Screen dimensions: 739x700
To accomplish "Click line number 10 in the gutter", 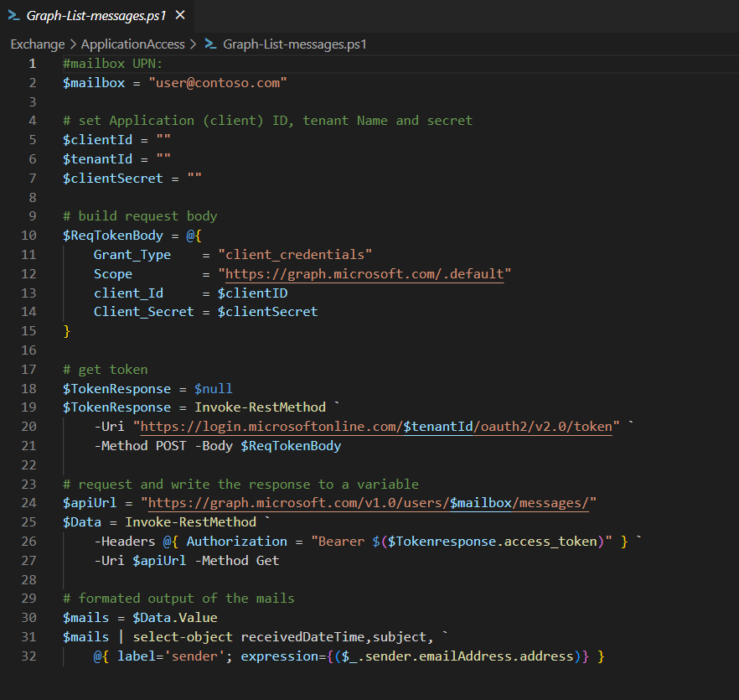I will coord(32,236).
